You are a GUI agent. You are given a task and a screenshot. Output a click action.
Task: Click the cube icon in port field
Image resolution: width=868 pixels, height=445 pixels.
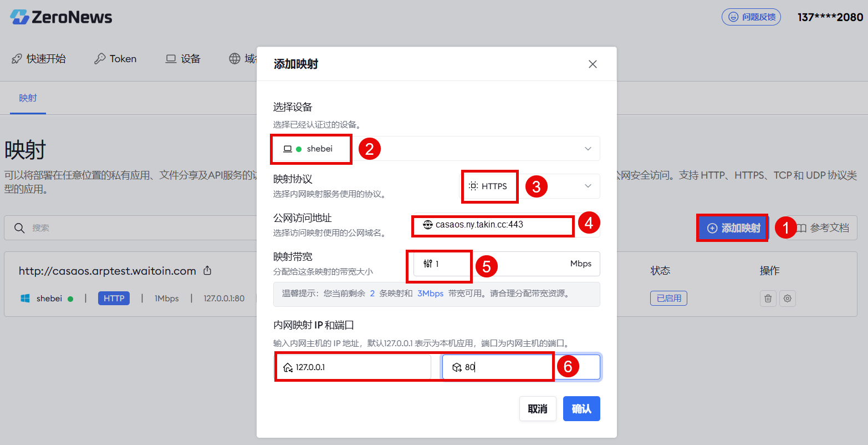pos(457,367)
